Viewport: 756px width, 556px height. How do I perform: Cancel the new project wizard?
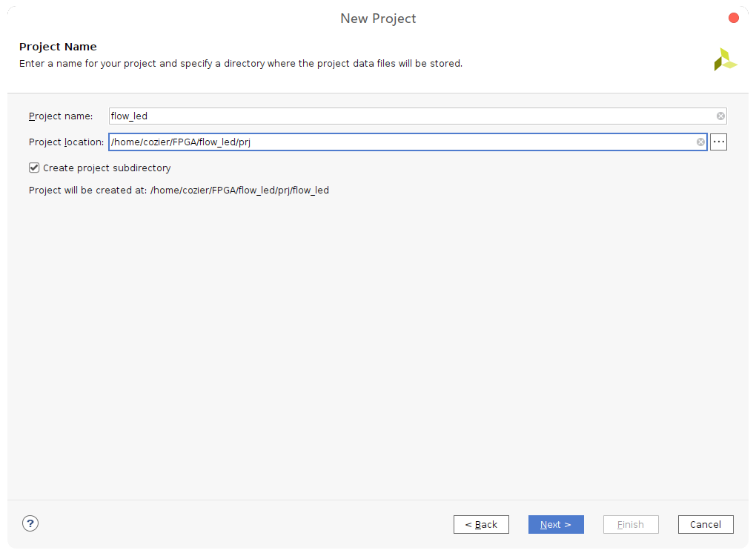tap(705, 525)
